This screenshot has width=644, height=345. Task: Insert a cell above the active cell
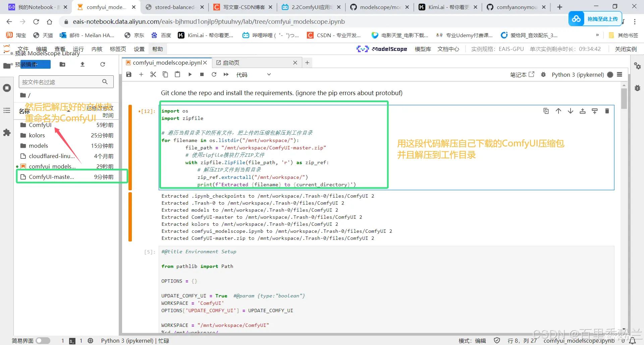coord(583,111)
